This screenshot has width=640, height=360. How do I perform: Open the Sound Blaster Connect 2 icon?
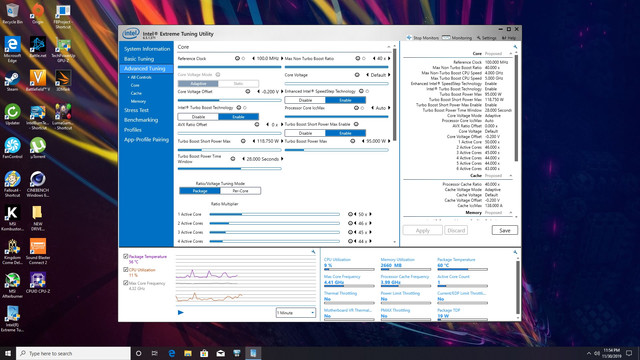click(x=38, y=252)
